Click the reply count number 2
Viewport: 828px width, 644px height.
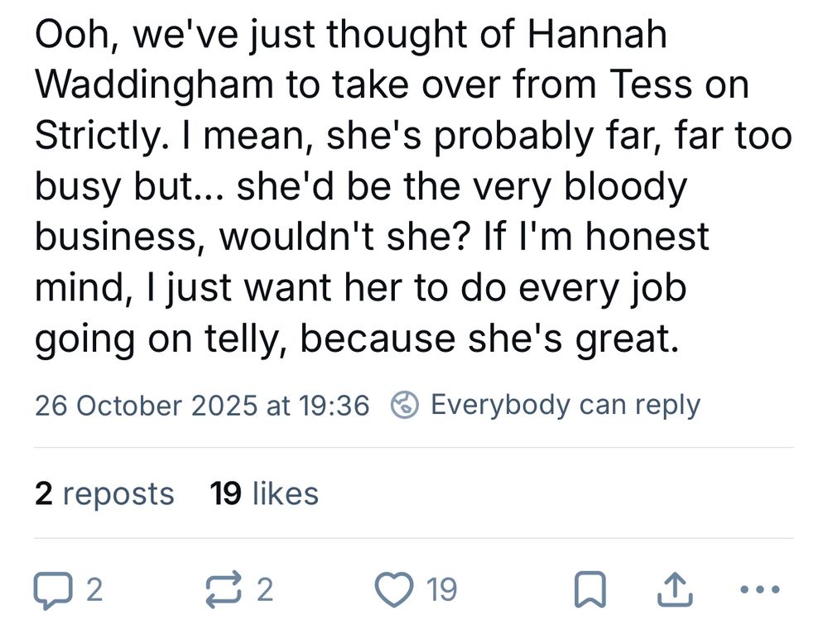[94, 590]
